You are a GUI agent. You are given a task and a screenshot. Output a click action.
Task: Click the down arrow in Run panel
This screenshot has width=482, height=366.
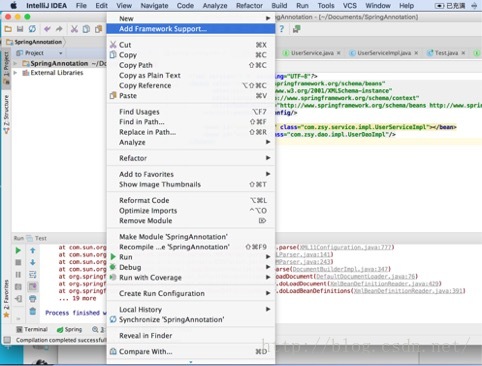[x=33, y=262]
